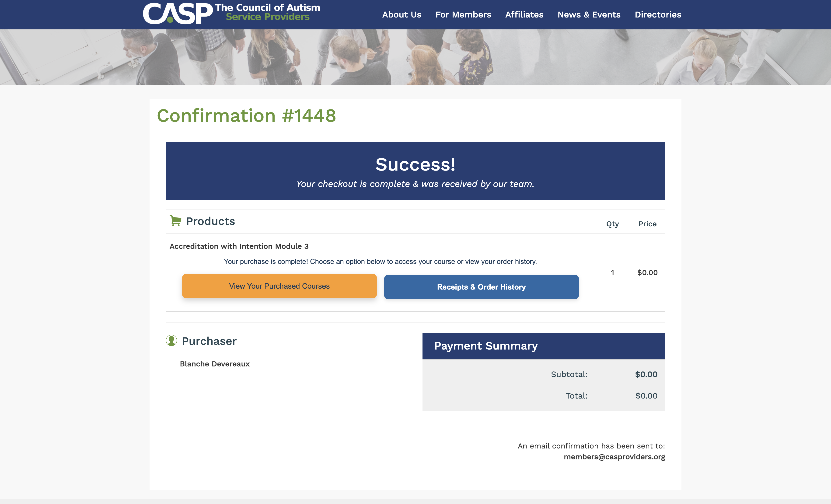This screenshot has height=504, width=831.
Task: Click the members@casproviders.org email address
Action: point(614,456)
